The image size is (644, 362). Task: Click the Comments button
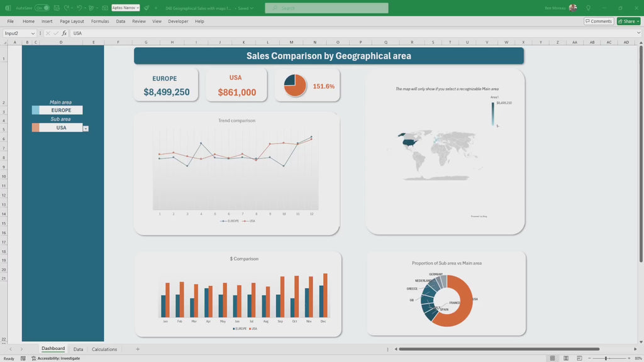tap(598, 21)
